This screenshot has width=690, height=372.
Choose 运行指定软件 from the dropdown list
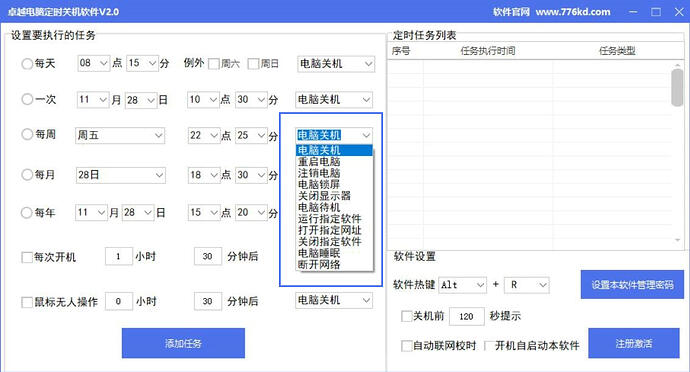pos(334,219)
